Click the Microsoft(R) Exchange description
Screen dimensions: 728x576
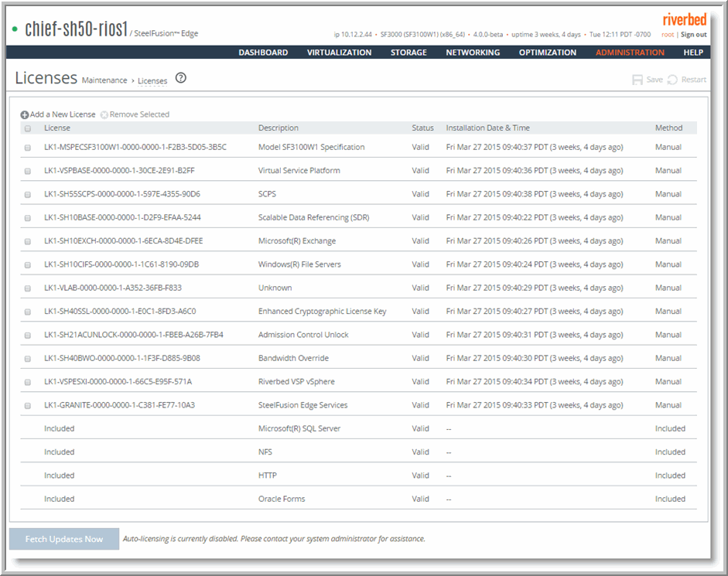(x=296, y=241)
